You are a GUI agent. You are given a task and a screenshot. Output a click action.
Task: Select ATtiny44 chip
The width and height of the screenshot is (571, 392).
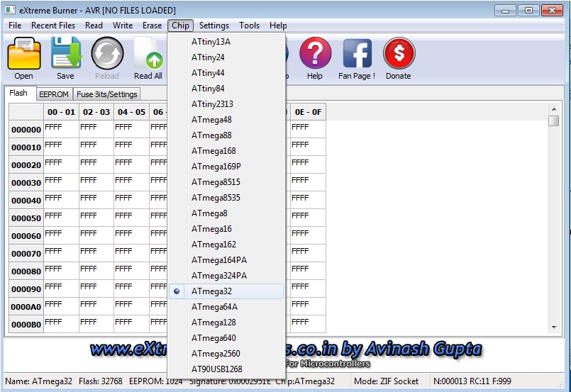(226, 73)
